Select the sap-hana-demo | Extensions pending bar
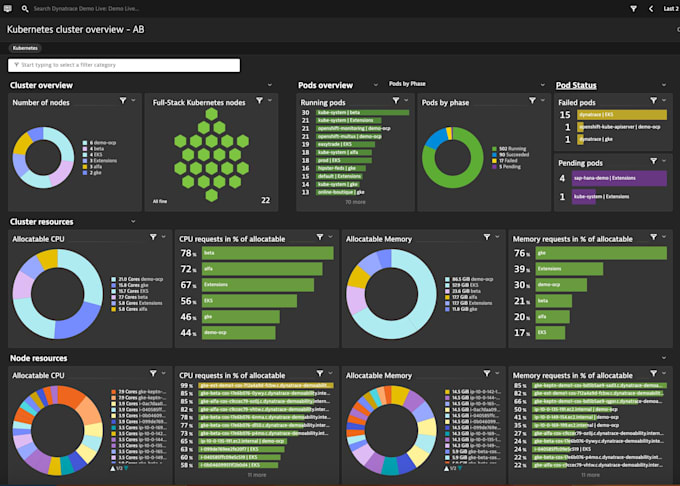Screen dimensions: 680x486 coord(619,178)
